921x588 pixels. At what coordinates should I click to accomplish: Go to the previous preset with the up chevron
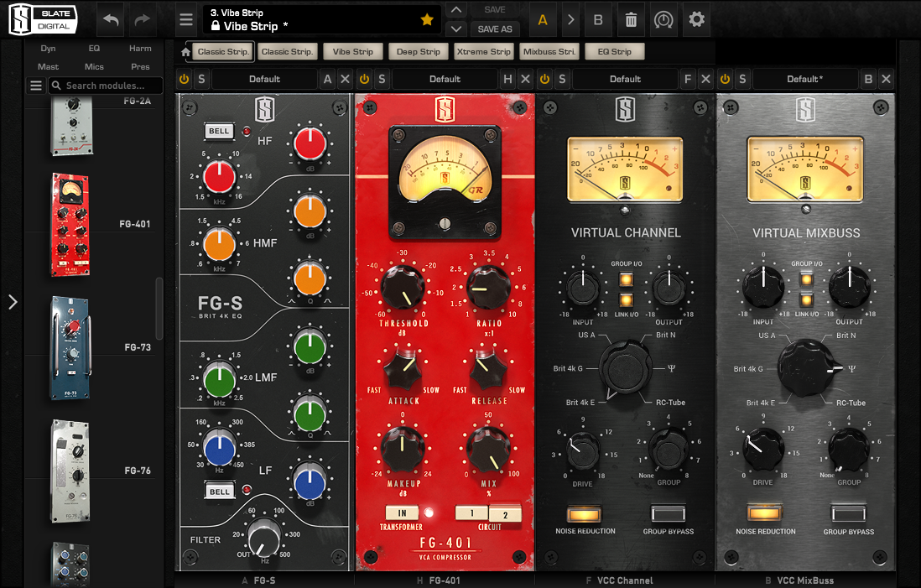(x=456, y=10)
